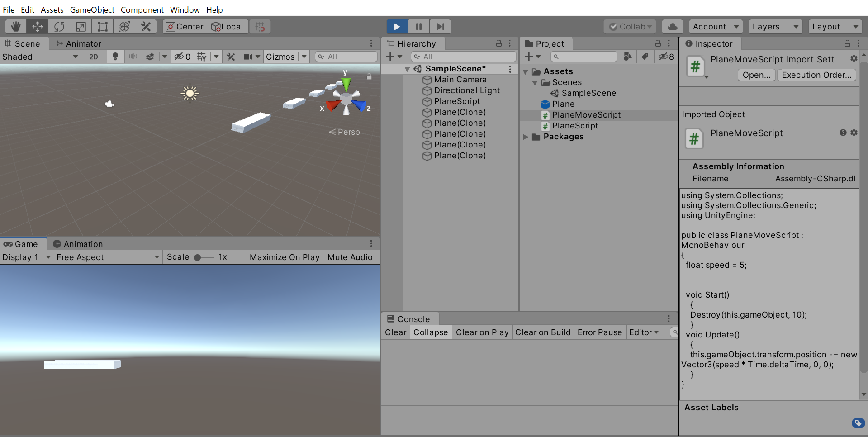Select the Move tool

37,26
